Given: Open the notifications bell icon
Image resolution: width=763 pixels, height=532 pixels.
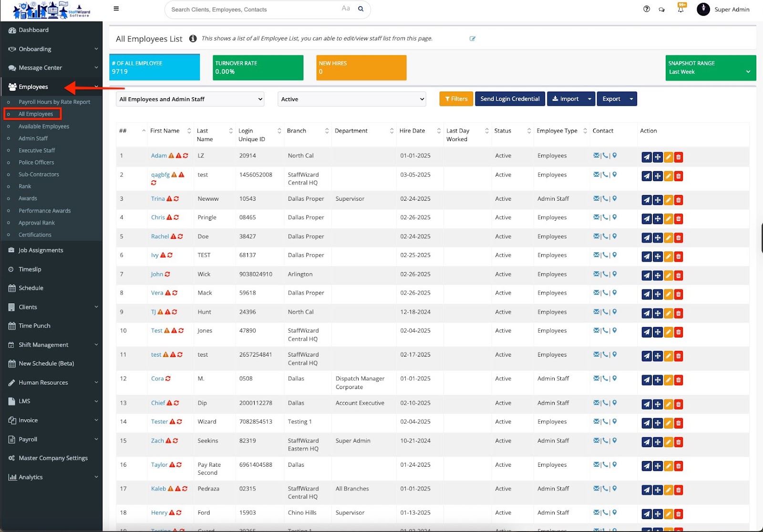Looking at the screenshot, I should click(681, 9).
